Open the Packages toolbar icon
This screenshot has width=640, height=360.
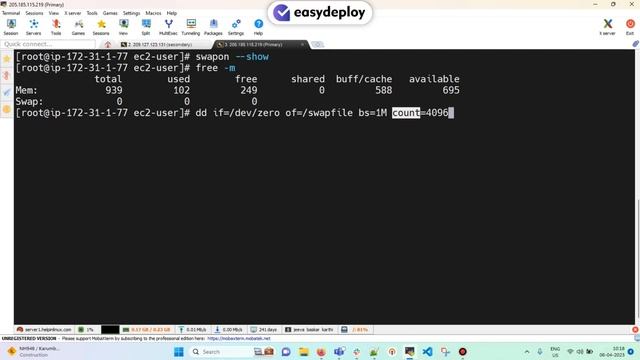click(213, 27)
